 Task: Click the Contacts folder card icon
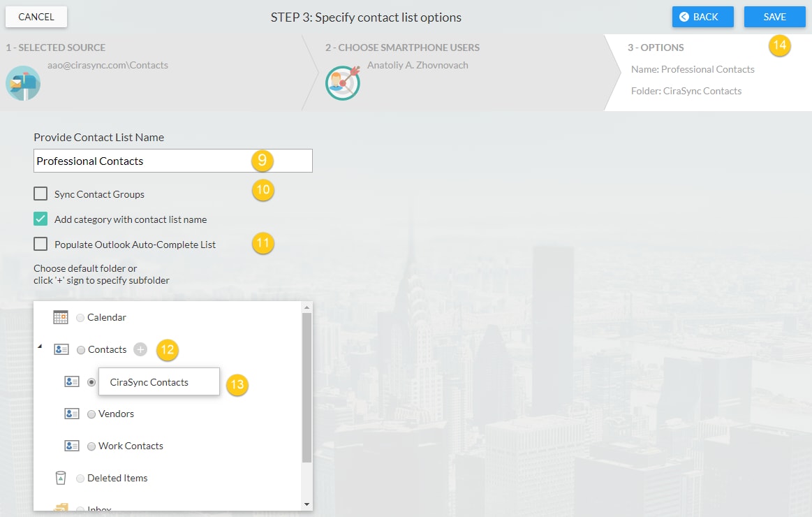(61, 350)
